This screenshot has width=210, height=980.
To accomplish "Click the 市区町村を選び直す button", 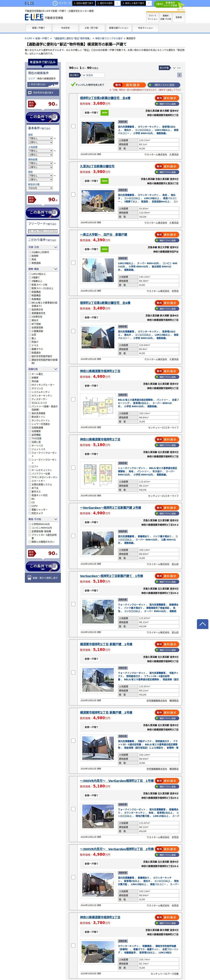I will (43, 92).
